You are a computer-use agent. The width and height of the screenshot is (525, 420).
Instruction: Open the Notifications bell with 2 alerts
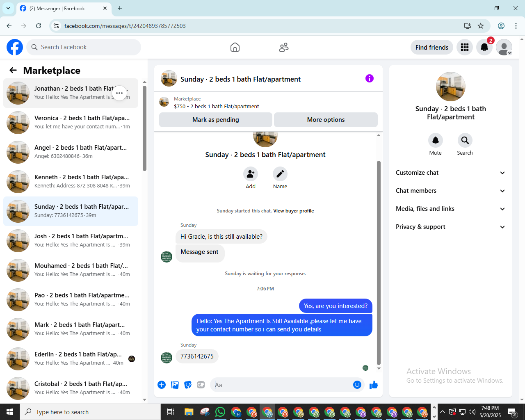coord(484,47)
